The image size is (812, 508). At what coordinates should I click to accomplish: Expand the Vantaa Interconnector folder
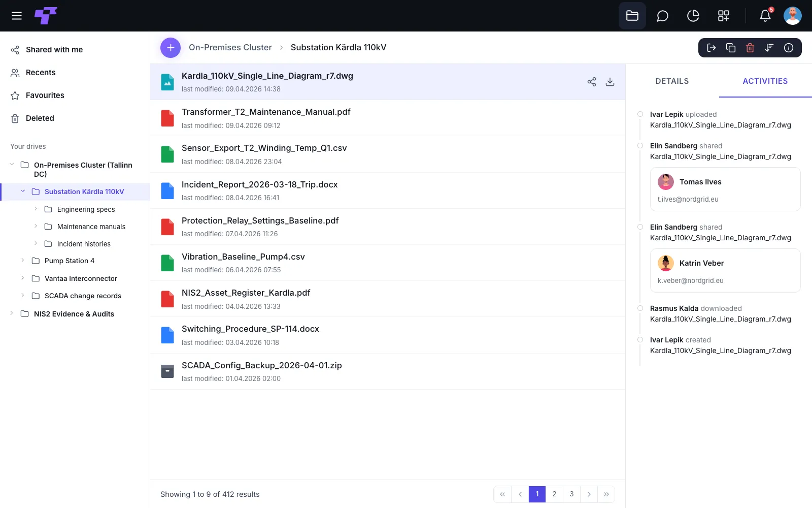23,278
